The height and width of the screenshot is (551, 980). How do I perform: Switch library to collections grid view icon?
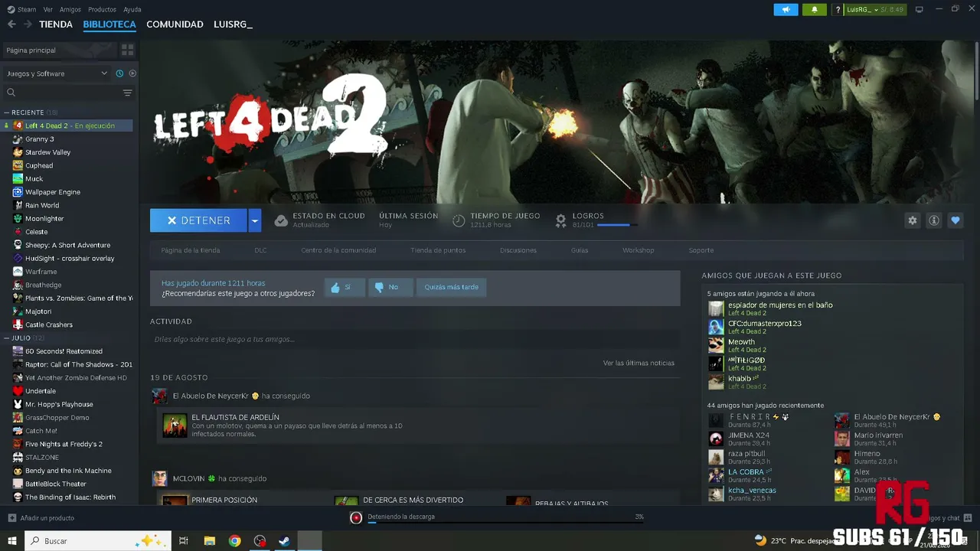[x=128, y=50]
